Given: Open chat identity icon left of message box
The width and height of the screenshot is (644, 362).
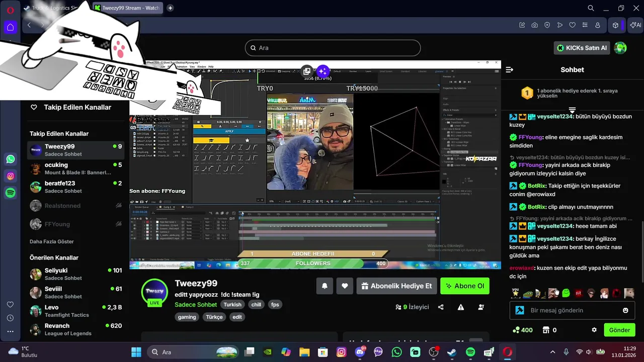Looking at the screenshot, I should (x=520, y=310).
